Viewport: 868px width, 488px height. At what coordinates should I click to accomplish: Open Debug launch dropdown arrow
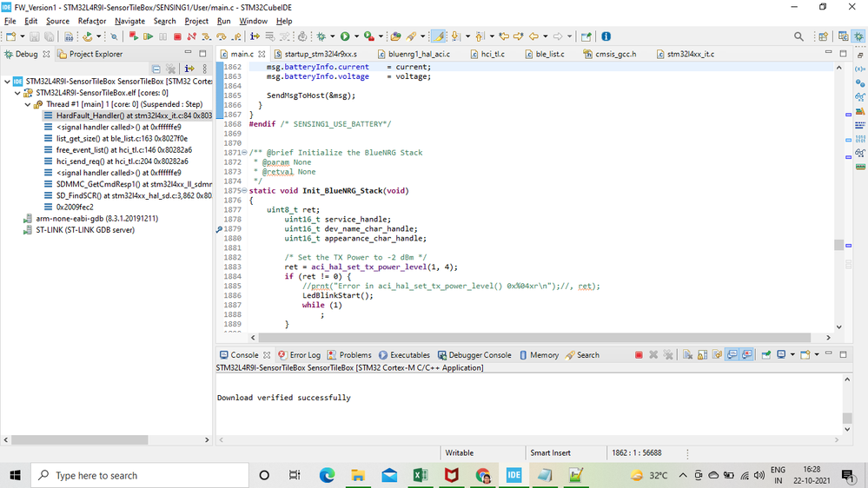pos(333,36)
